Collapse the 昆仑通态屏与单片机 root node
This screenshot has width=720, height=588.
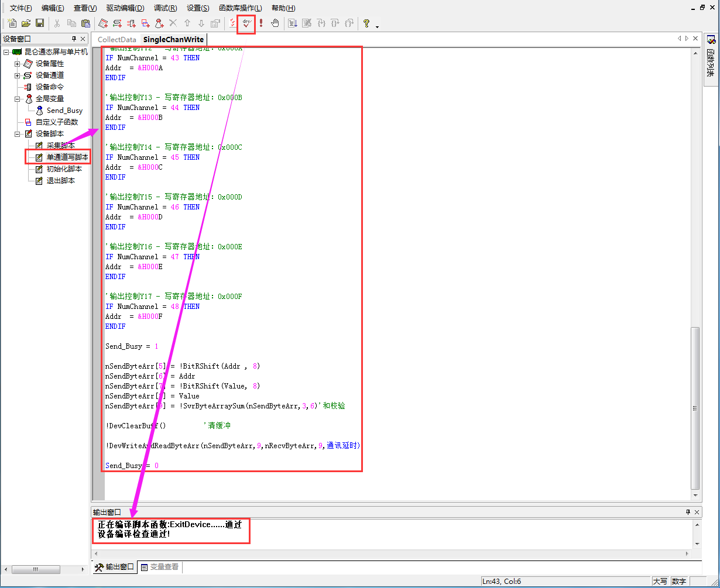6,52
